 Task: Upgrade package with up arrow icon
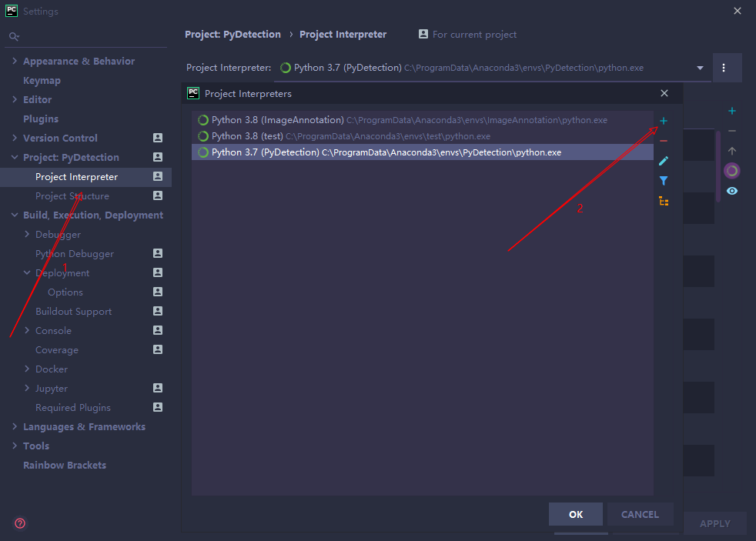[732, 152]
